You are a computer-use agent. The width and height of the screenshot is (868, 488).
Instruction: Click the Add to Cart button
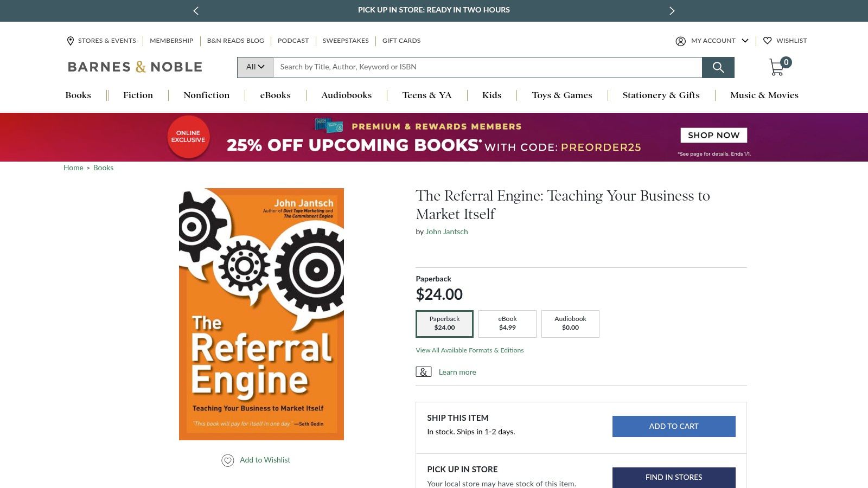pyautogui.click(x=673, y=426)
